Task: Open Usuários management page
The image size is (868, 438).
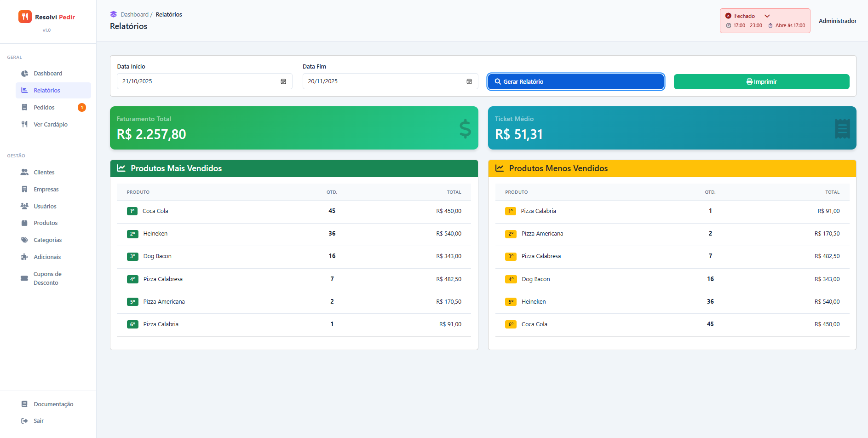Action: point(45,207)
